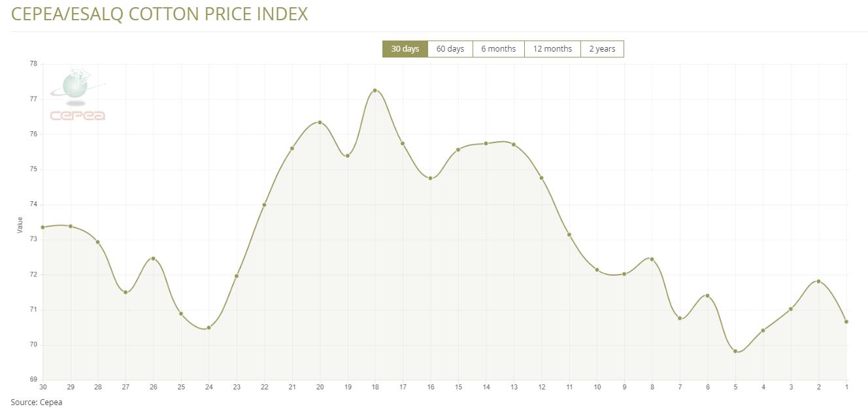The image size is (868, 411).
Task: Pick the day 20 data point marker
Action: coord(320,122)
